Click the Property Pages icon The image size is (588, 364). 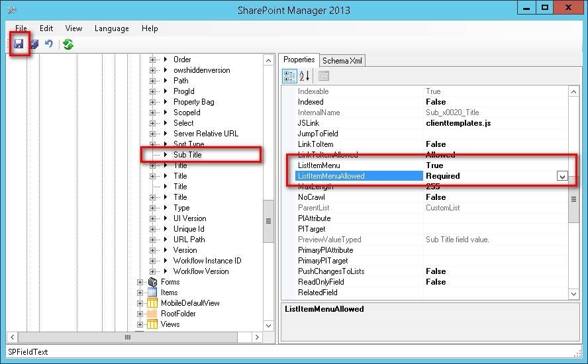pyautogui.click(x=324, y=76)
